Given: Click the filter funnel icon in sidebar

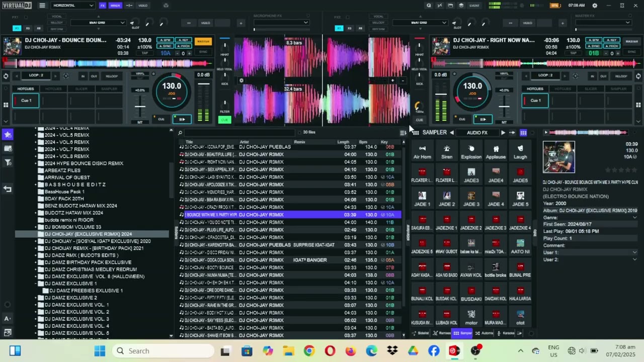Looking at the screenshot, I should pos(8,162).
